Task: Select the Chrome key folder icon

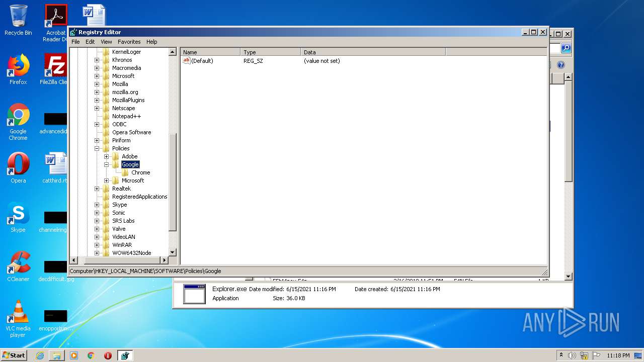Action: 125,172
